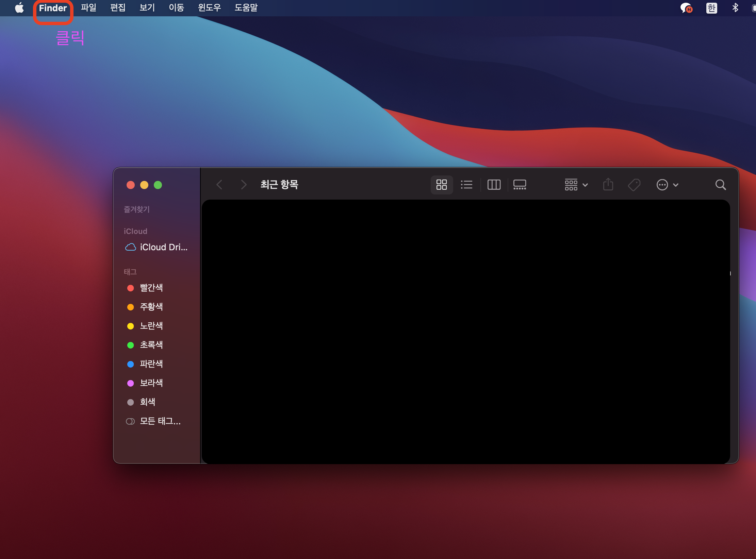
Task: Select the 빨간색 red tag
Action: tap(151, 288)
